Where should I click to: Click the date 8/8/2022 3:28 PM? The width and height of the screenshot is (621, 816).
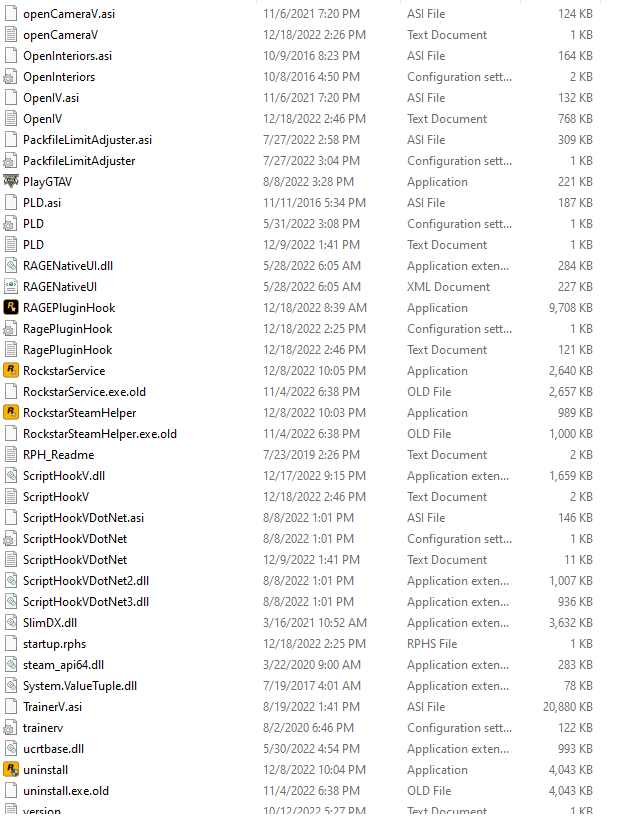click(x=308, y=182)
